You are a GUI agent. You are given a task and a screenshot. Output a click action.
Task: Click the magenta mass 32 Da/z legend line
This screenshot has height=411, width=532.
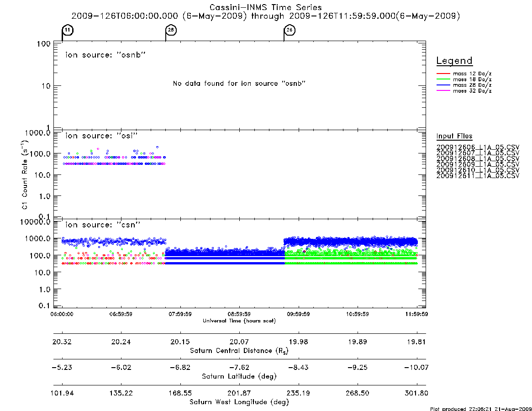(443, 90)
